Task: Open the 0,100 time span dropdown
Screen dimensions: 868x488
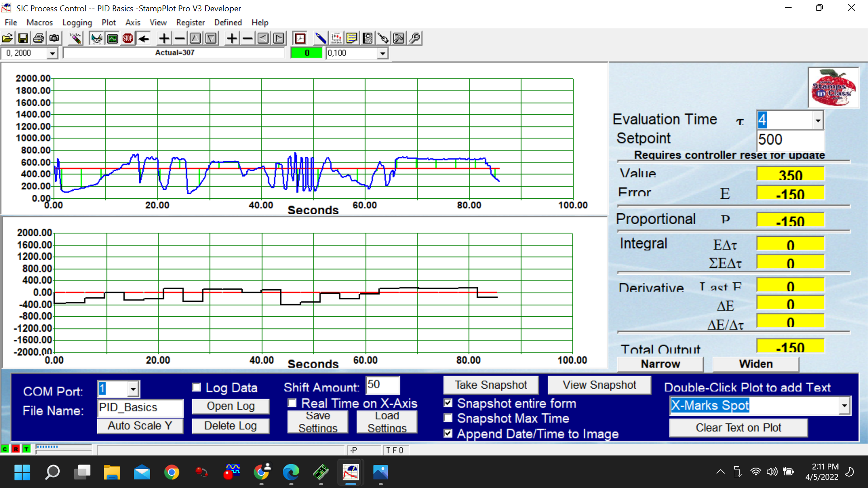Action: point(382,53)
